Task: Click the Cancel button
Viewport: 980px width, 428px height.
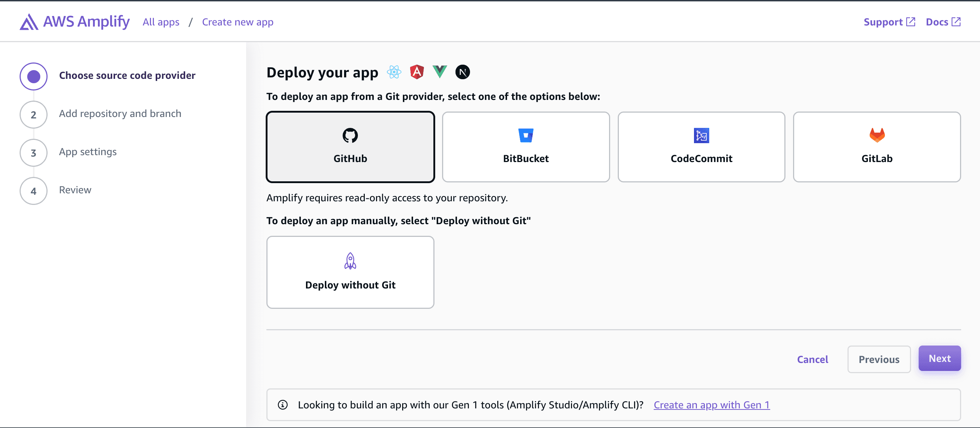Action: pyautogui.click(x=813, y=359)
